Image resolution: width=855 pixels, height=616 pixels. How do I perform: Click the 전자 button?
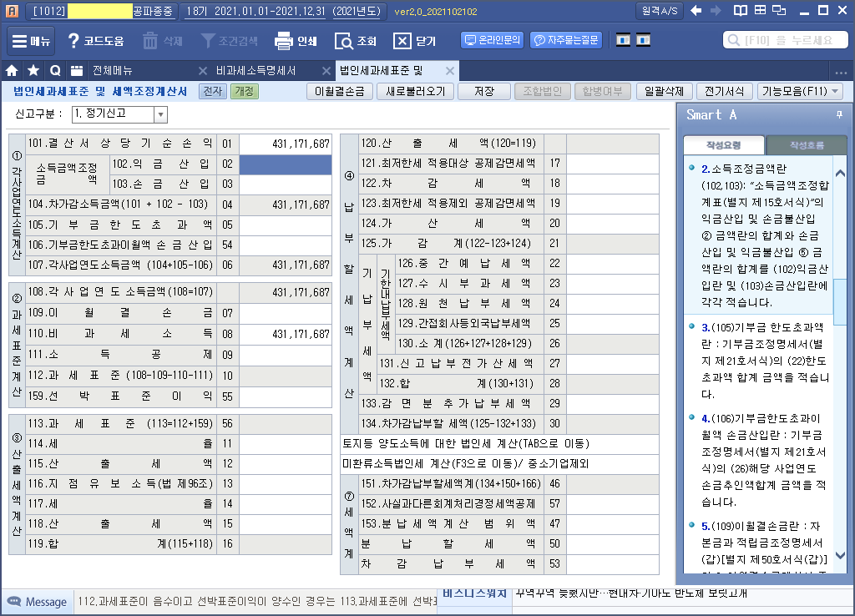[x=213, y=91]
